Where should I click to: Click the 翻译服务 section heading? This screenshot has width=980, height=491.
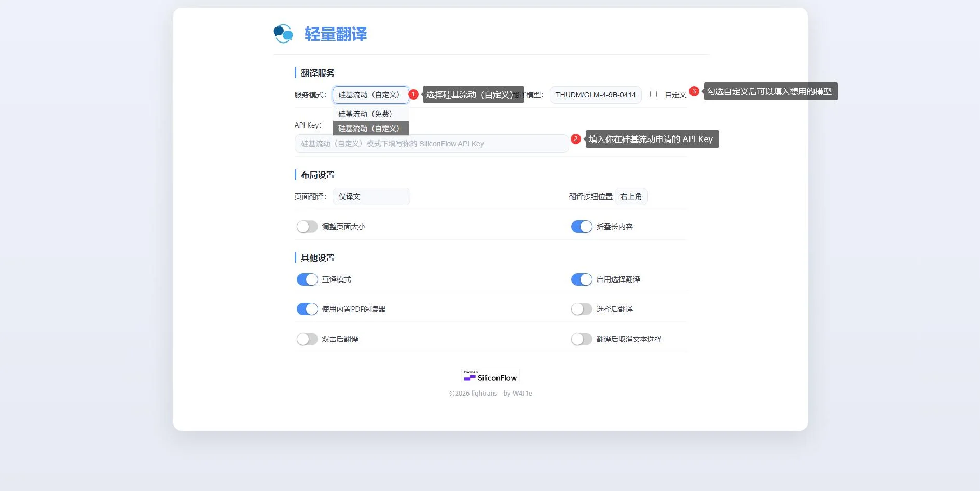tap(318, 73)
